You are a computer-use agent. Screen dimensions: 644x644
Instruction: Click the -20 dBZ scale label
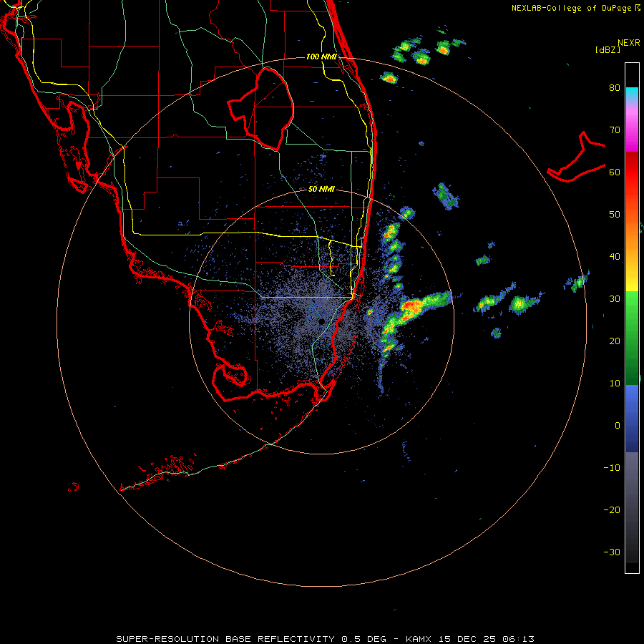[612, 510]
